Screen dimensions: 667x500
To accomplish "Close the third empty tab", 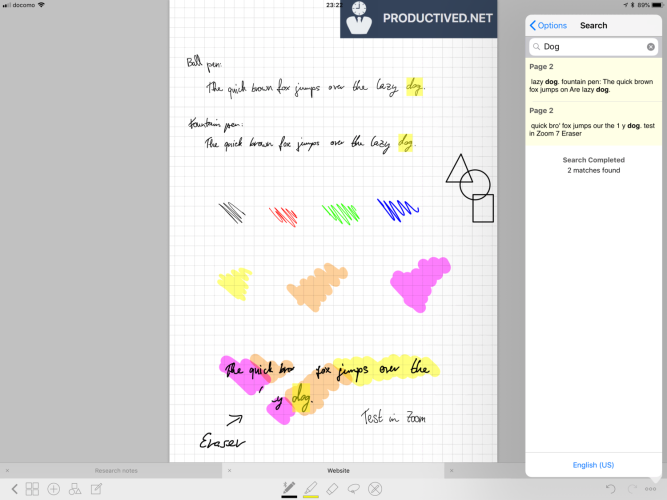I will 451,471.
